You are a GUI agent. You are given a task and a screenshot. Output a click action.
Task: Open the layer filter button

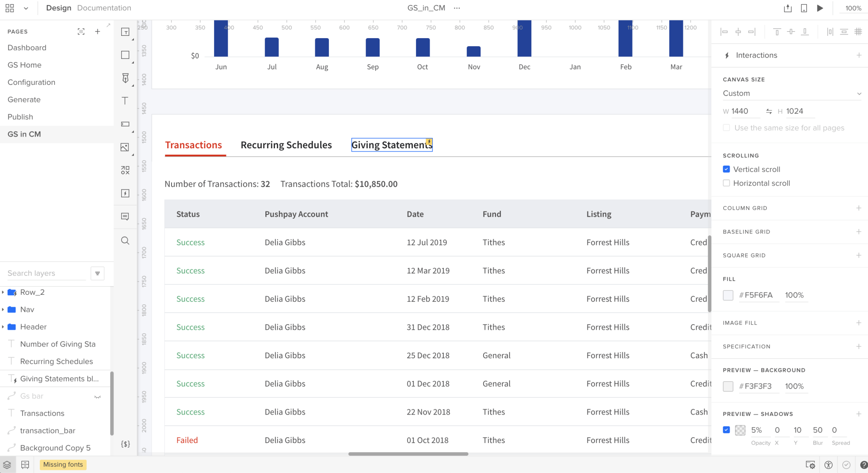point(98,273)
